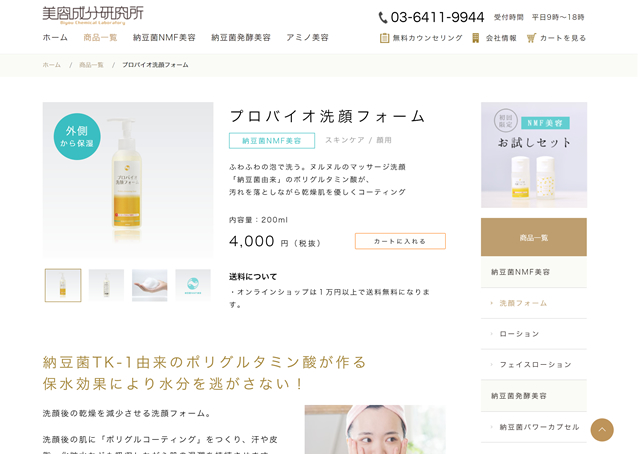This screenshot has width=638, height=454.
Task: Select the second bottle thumbnail
Action: [x=106, y=285]
